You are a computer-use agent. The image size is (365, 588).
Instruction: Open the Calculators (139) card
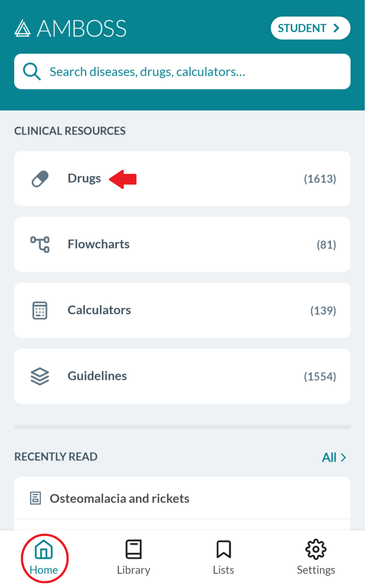tap(182, 310)
